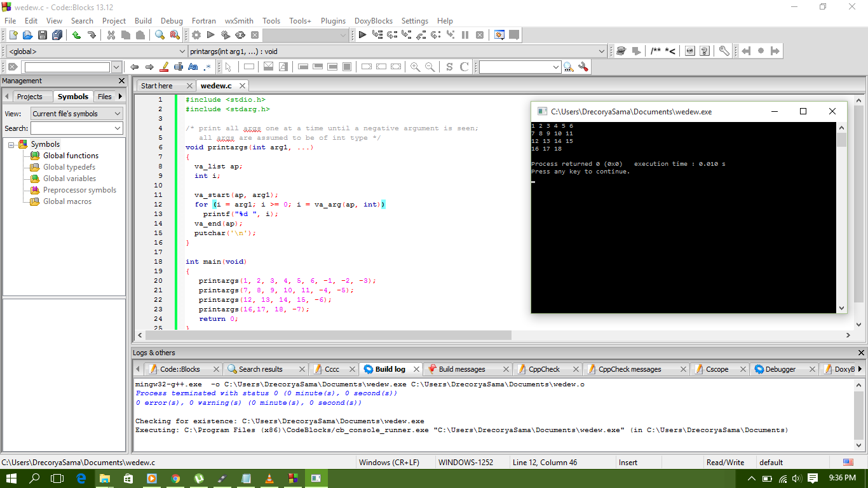Open Windows Start menu
The height and width of the screenshot is (488, 868).
[11, 478]
